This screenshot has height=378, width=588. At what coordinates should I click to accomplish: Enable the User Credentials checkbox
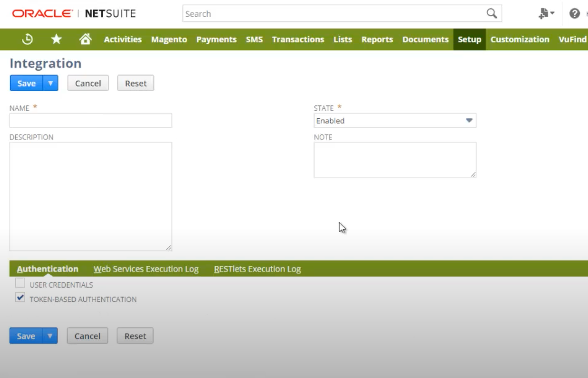(x=20, y=283)
